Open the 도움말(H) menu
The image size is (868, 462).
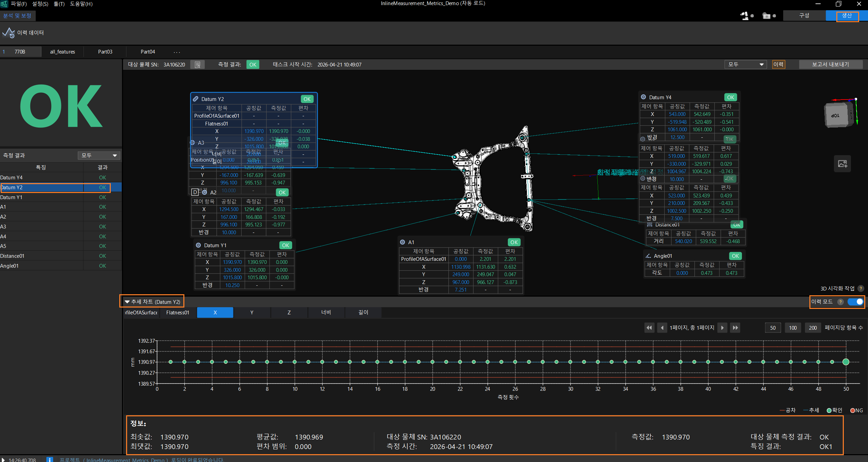[81, 4]
